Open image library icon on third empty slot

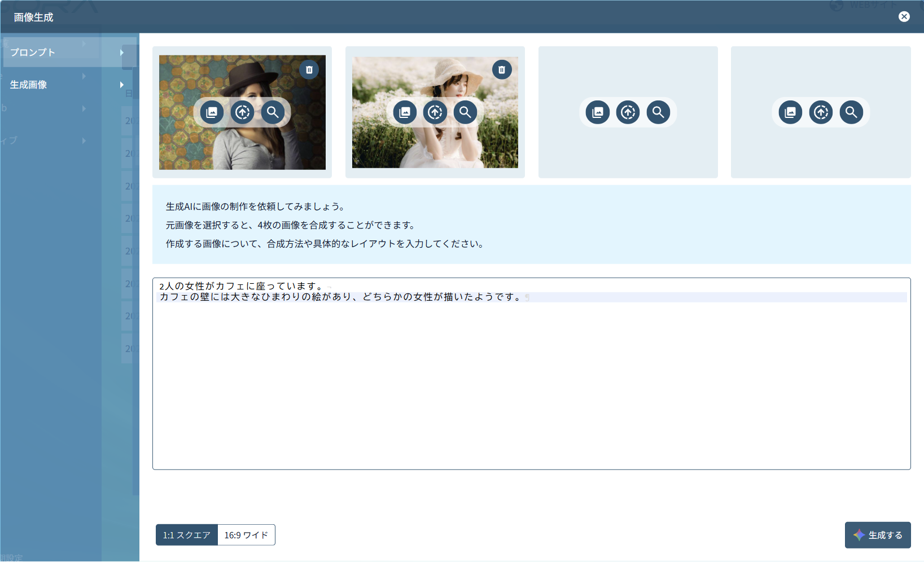[x=598, y=112]
